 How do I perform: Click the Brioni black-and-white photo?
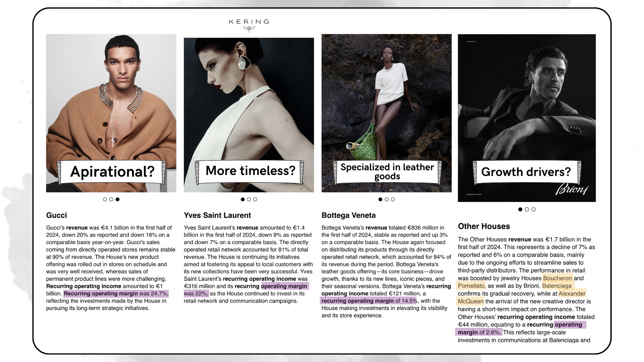coord(527,101)
